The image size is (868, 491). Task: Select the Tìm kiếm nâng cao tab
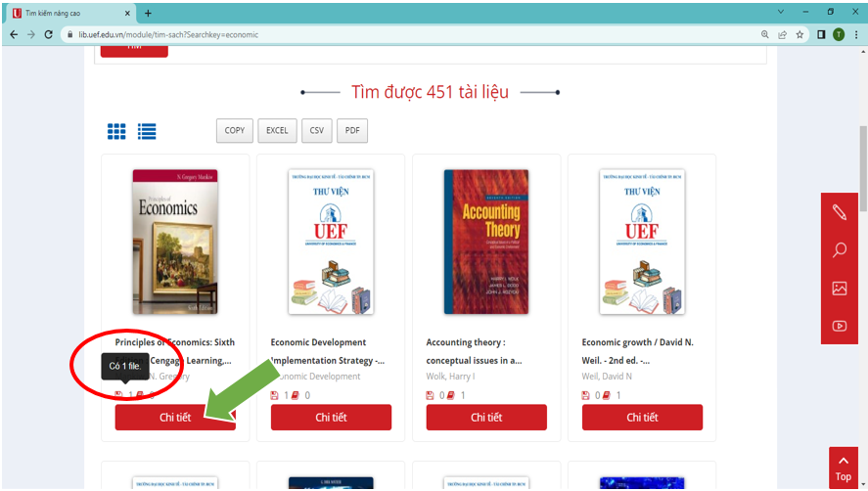pos(69,13)
